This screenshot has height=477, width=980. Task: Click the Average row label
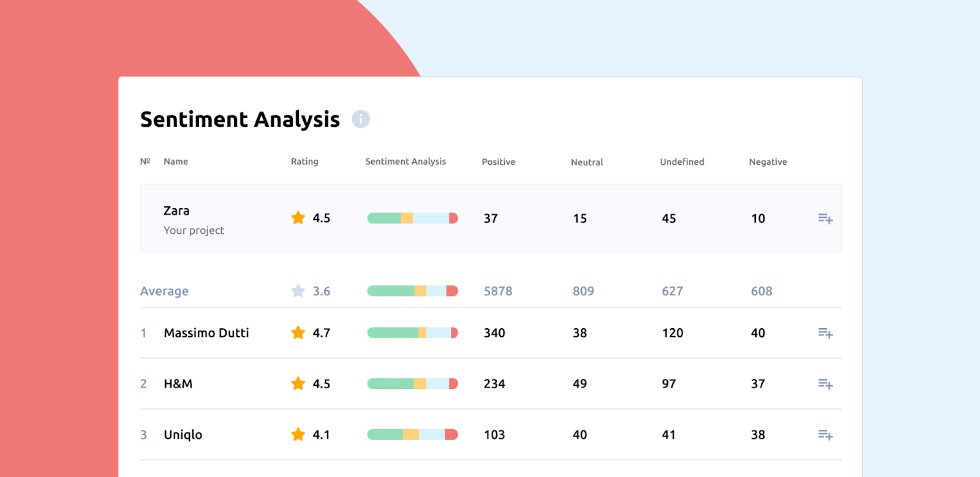pyautogui.click(x=164, y=291)
